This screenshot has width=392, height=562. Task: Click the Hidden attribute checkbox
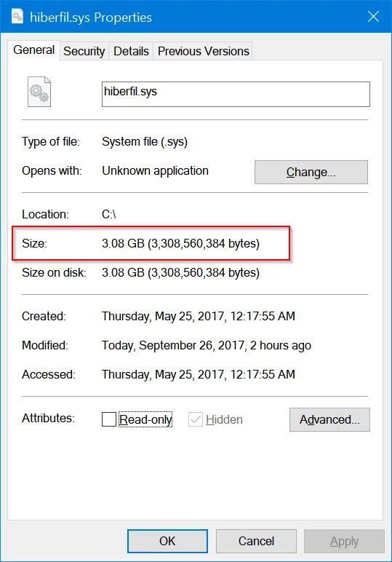click(196, 419)
